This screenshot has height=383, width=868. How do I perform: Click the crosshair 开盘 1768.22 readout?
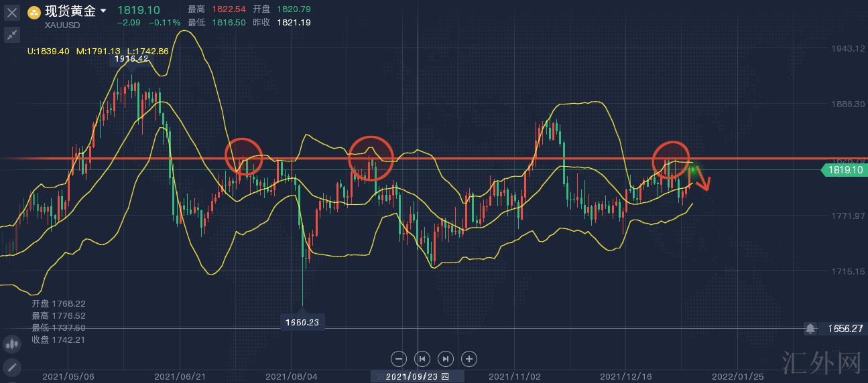click(x=58, y=303)
